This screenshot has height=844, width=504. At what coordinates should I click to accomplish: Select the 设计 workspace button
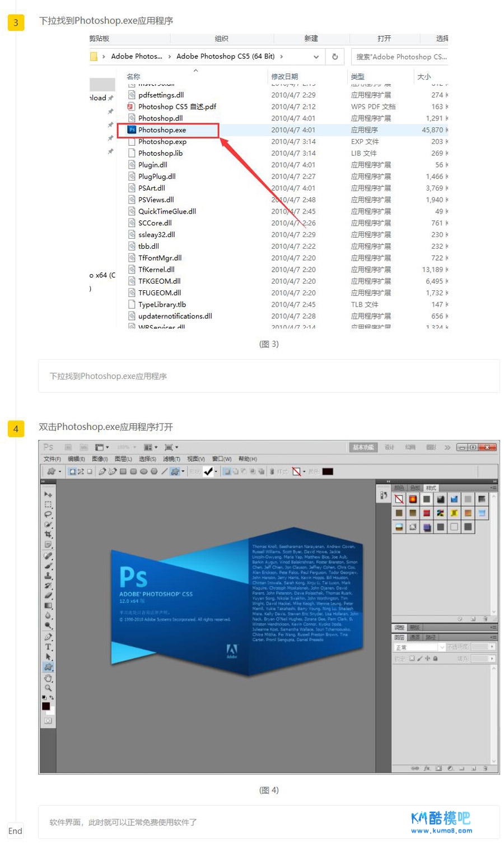(389, 447)
